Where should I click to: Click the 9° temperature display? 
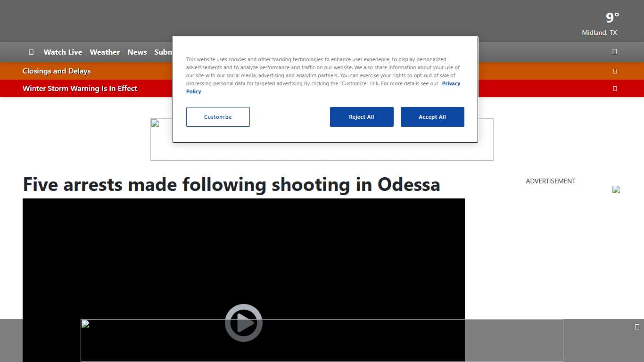pos(611,18)
